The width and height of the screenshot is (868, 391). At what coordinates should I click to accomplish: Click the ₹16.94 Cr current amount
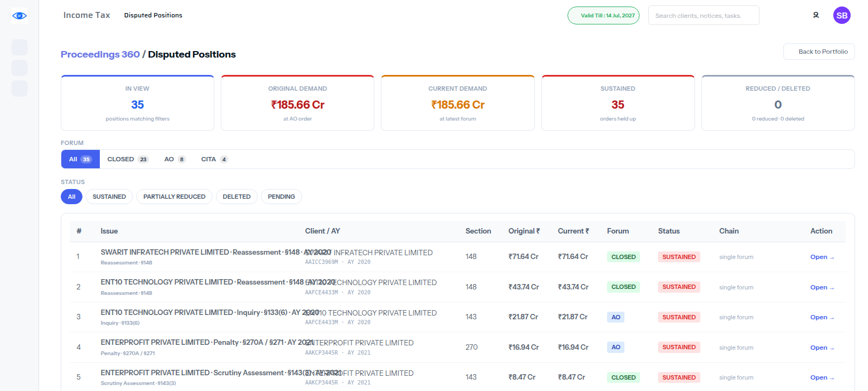[573, 347]
